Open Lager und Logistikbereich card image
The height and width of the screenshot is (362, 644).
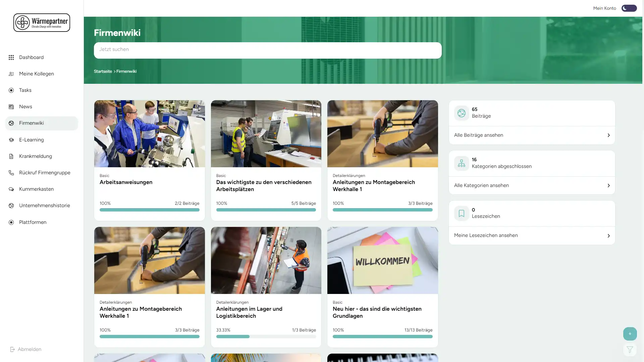pyautogui.click(x=266, y=260)
